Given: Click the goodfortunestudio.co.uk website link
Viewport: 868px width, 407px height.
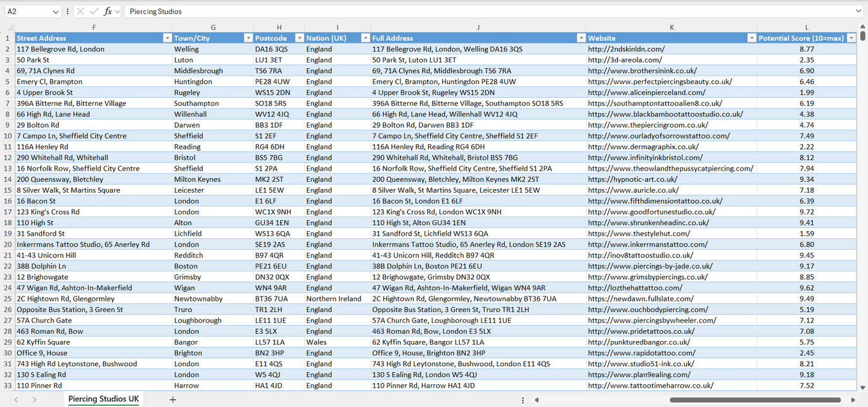Looking at the screenshot, I should pos(651,212).
